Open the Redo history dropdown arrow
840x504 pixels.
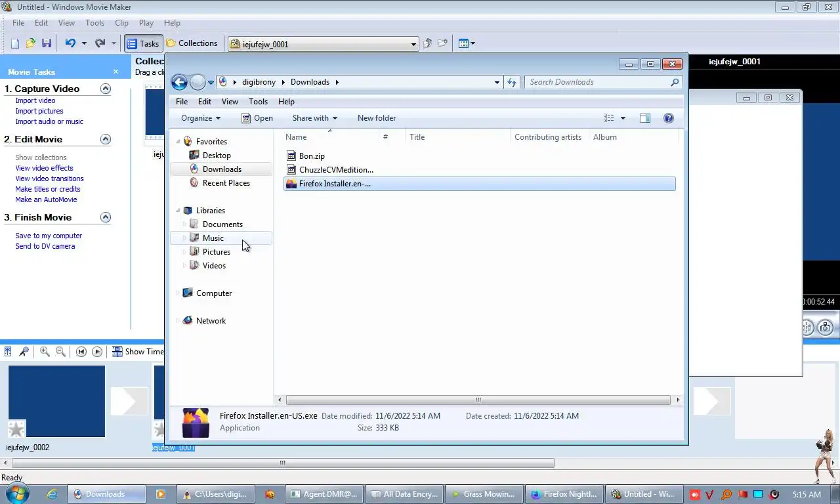pyautogui.click(x=114, y=44)
